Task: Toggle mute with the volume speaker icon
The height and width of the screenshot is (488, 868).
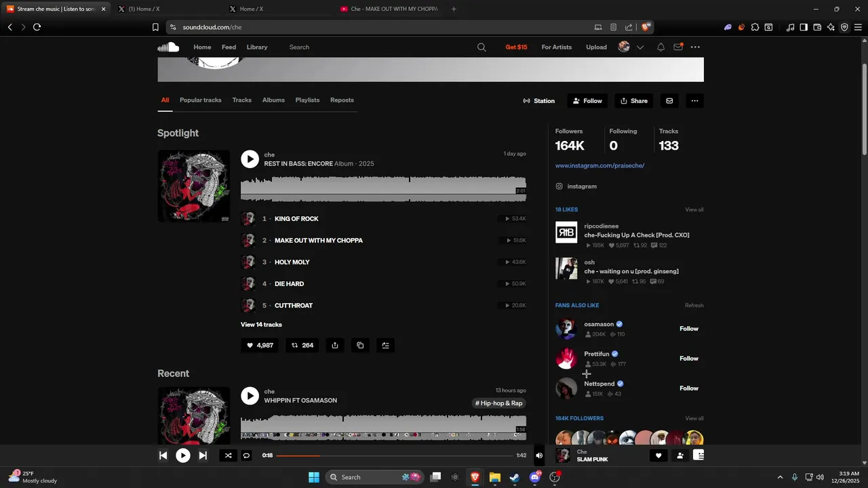Action: pos(539,455)
